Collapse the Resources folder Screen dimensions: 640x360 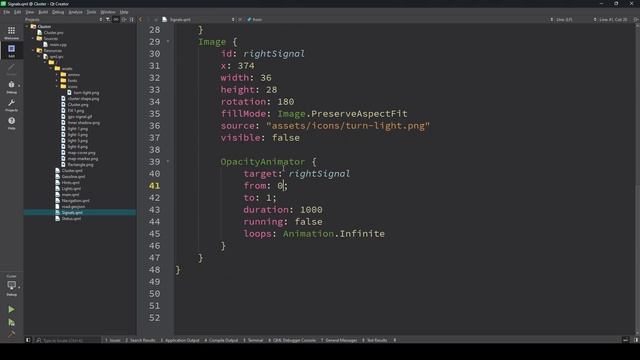coord(33,51)
